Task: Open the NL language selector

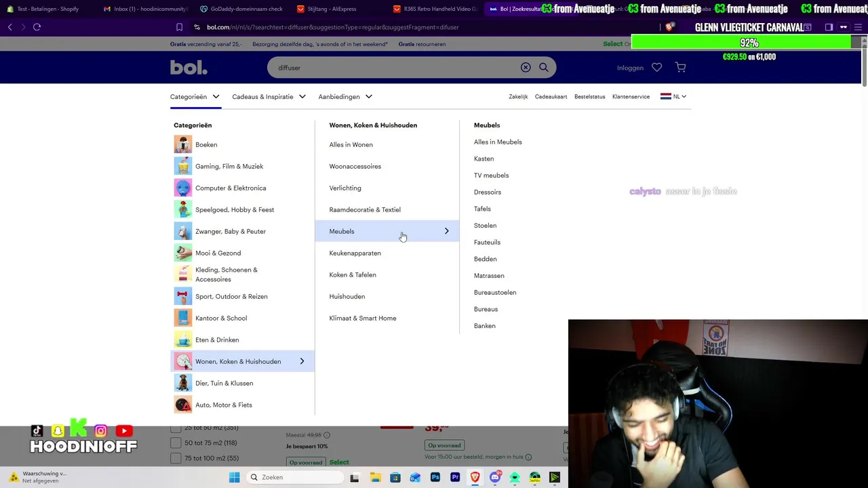Action: [673, 96]
